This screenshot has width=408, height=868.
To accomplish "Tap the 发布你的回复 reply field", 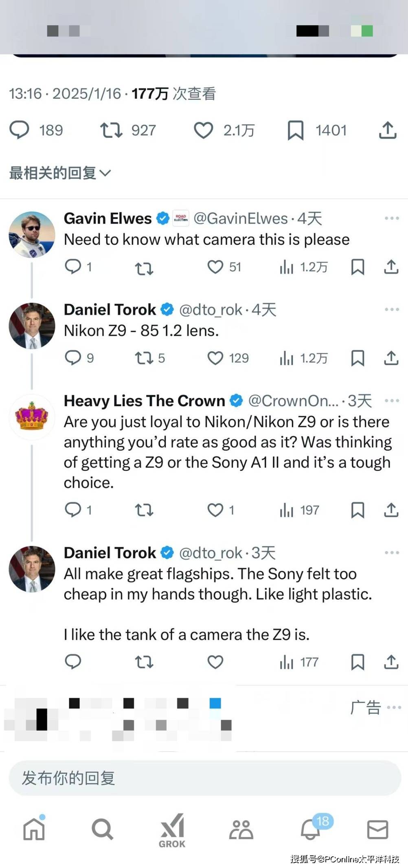I will [205, 778].
